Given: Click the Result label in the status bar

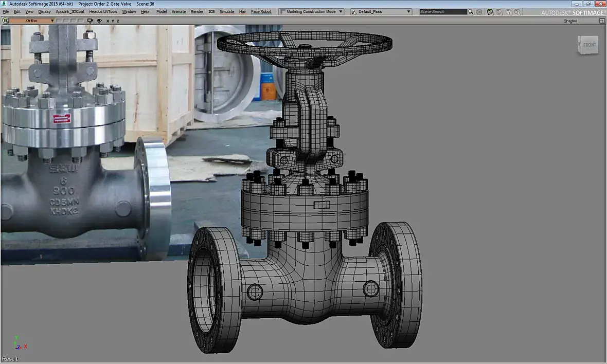Looking at the screenshot, I should coord(10,359).
